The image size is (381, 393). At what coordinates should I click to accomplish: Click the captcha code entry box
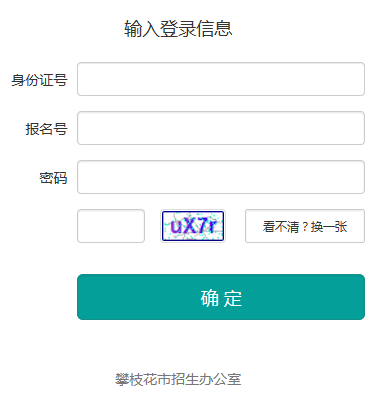[111, 226]
